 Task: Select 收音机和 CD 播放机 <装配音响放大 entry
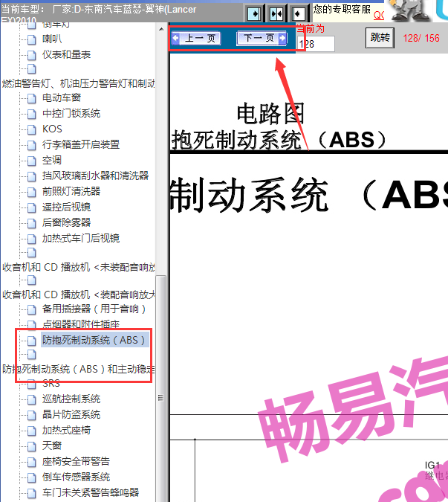[78, 295]
